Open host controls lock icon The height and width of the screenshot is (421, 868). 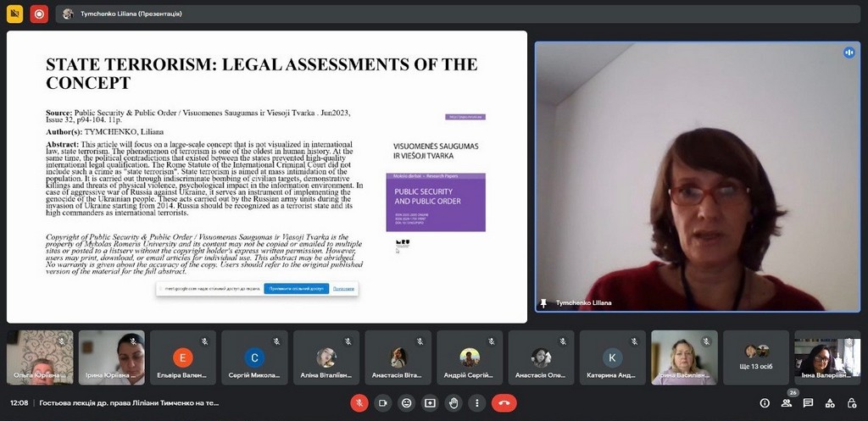[851, 403]
